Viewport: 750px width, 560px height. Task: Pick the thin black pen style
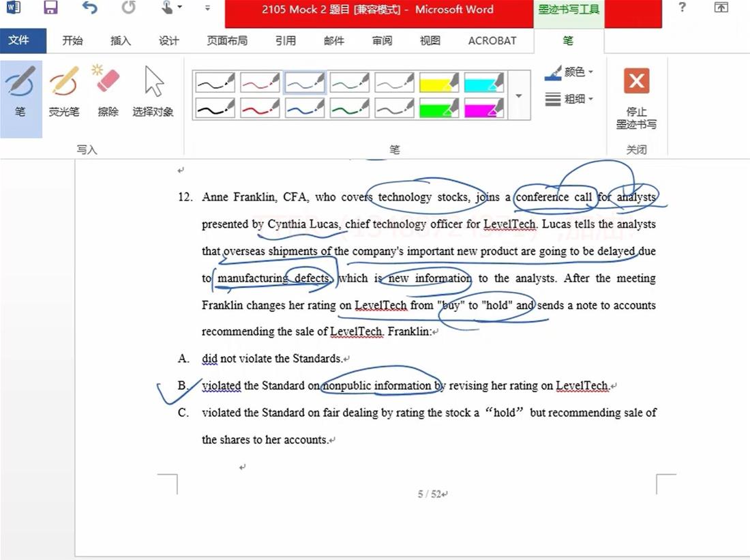(x=215, y=83)
